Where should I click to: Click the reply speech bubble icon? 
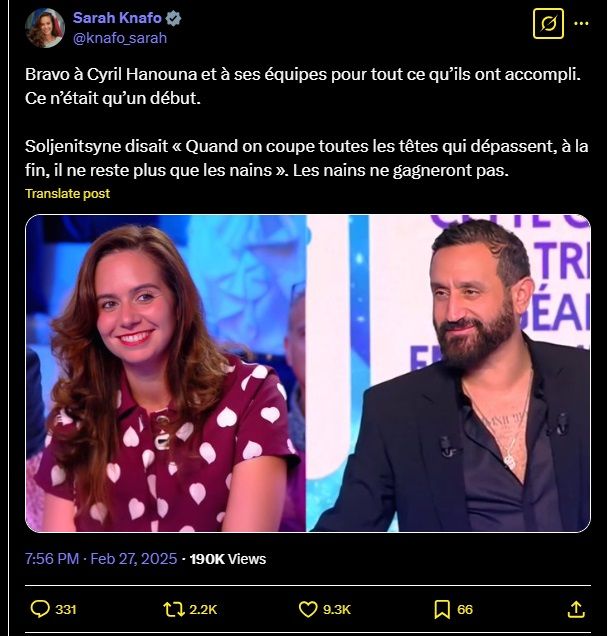(x=40, y=608)
